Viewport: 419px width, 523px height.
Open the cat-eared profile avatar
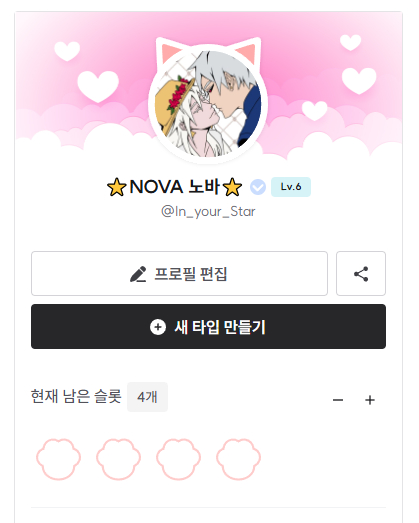(208, 102)
